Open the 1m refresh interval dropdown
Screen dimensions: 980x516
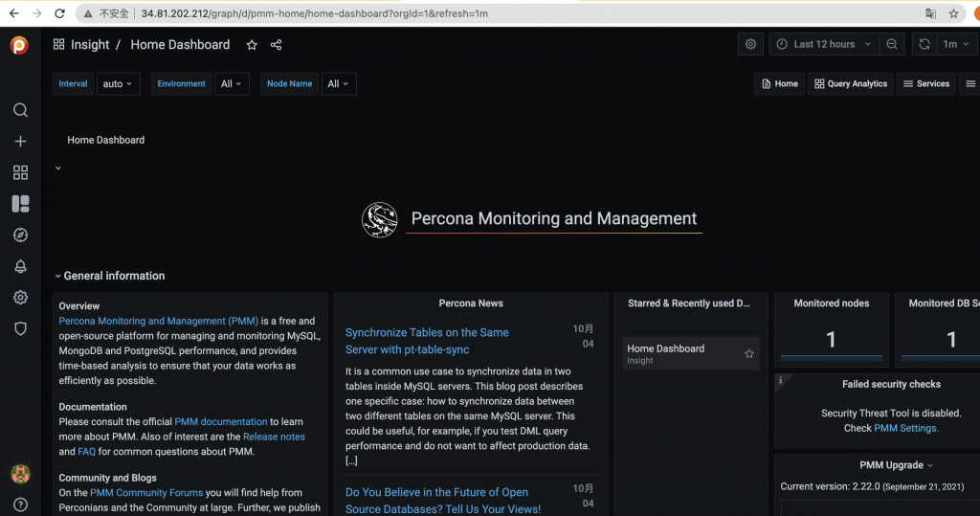(956, 44)
